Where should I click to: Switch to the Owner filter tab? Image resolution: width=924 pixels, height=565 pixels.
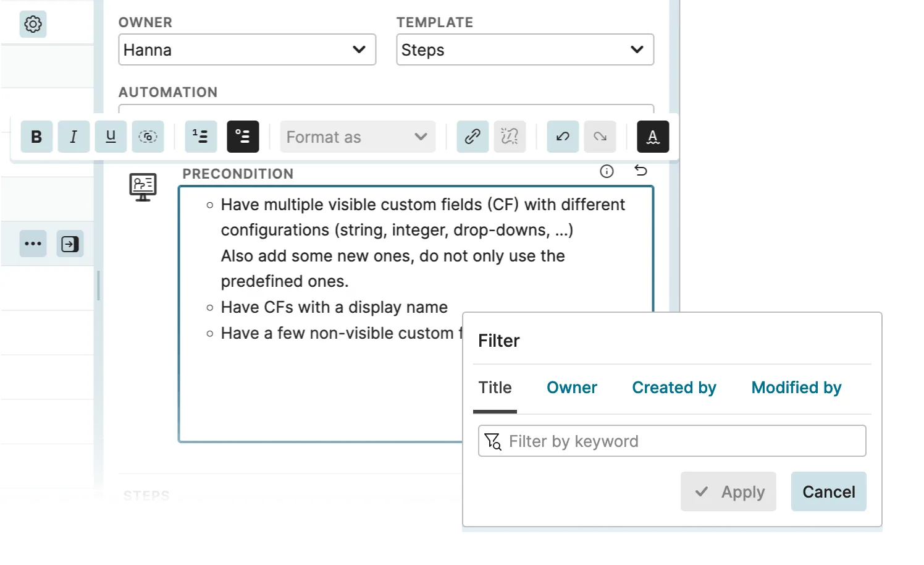coord(571,388)
